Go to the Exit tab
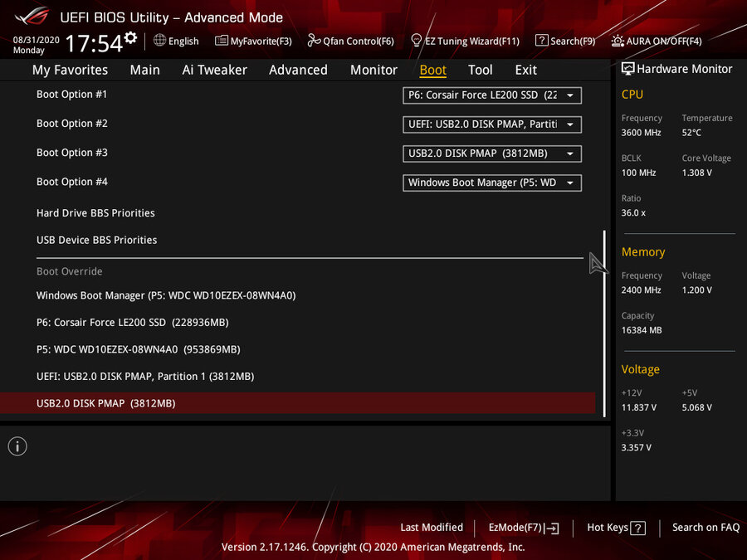 pos(526,70)
